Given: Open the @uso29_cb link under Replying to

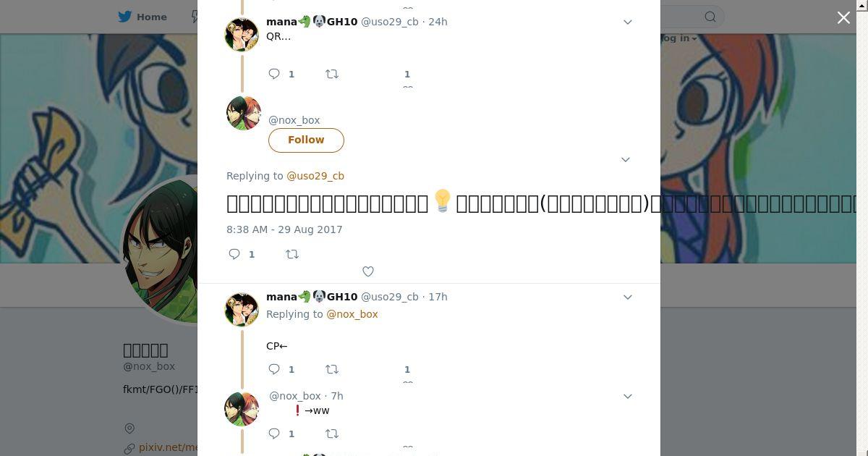Looking at the screenshot, I should pos(315,176).
